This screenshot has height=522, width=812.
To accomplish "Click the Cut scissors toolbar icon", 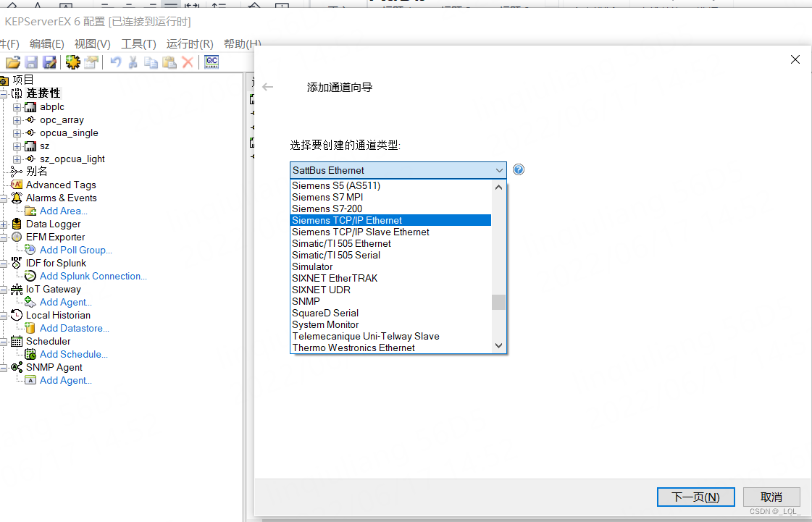I will coord(133,63).
